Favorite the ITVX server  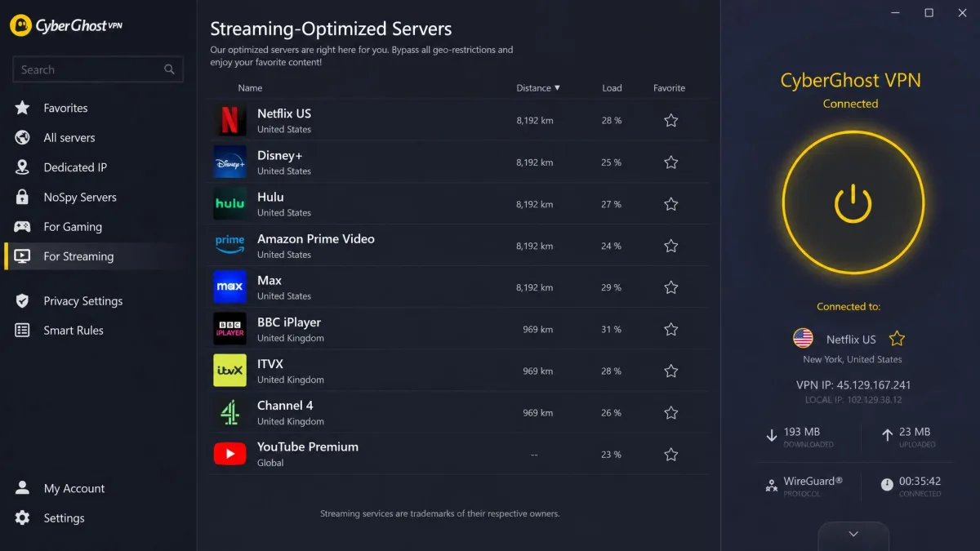coord(670,371)
